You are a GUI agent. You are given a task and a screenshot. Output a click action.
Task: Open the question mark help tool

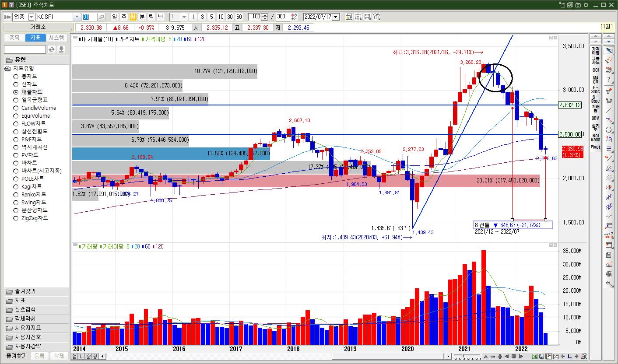608,80
